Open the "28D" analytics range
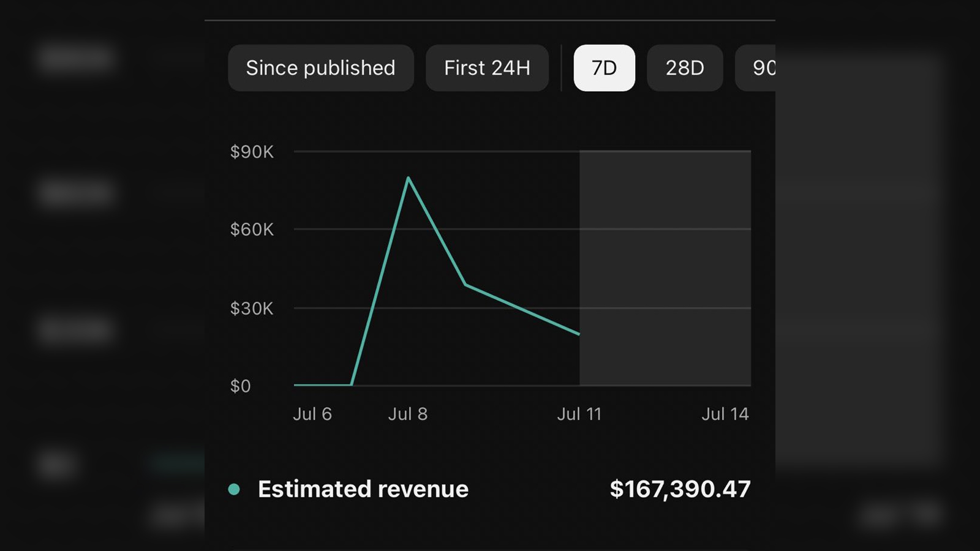Image resolution: width=980 pixels, height=551 pixels. coord(685,68)
